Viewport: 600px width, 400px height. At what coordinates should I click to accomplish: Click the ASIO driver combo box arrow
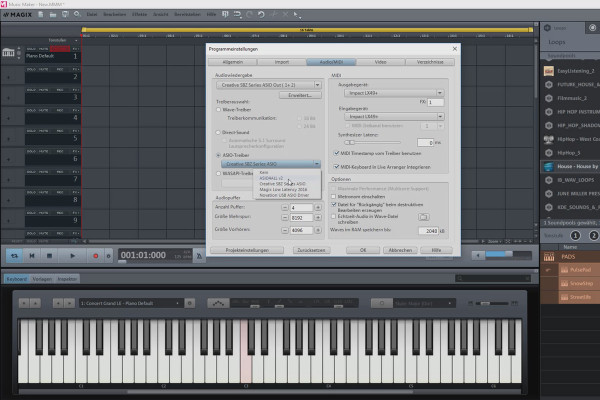pyautogui.click(x=317, y=164)
